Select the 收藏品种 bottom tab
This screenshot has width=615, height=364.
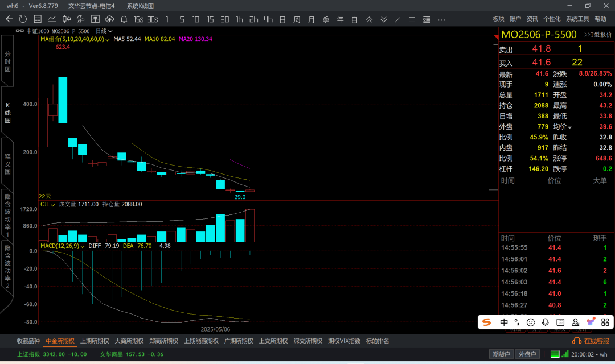tap(28, 341)
